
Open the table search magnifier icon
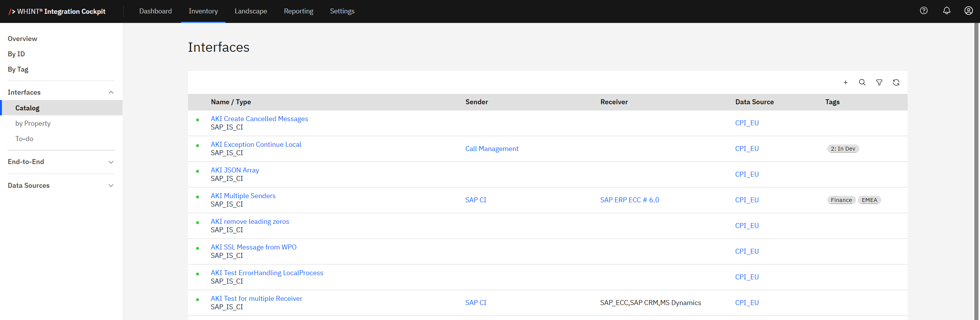coord(862,82)
